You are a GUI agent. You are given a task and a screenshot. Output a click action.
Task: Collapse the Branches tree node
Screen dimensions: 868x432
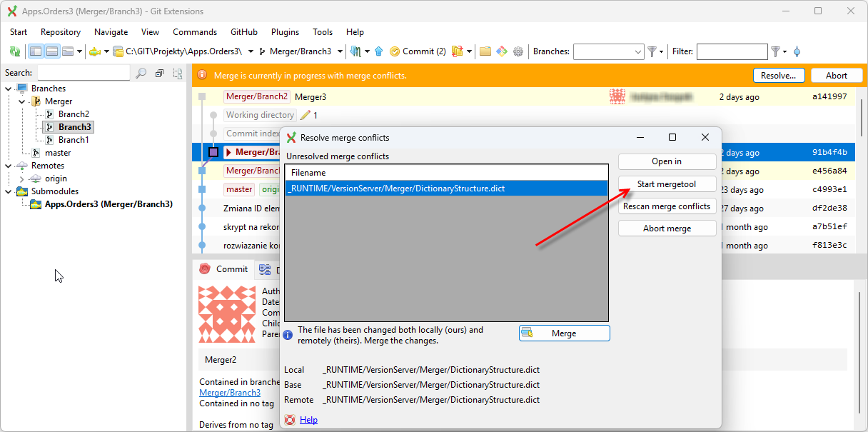(x=9, y=89)
